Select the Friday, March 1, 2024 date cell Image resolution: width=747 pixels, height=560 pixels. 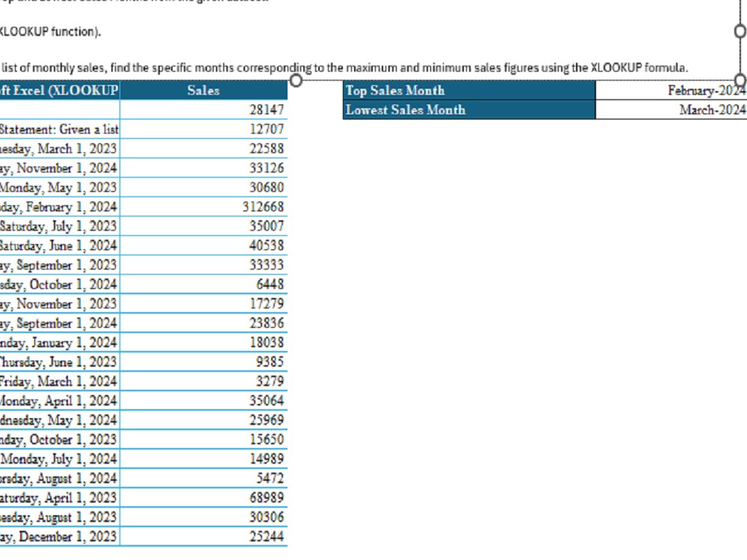coord(60,382)
